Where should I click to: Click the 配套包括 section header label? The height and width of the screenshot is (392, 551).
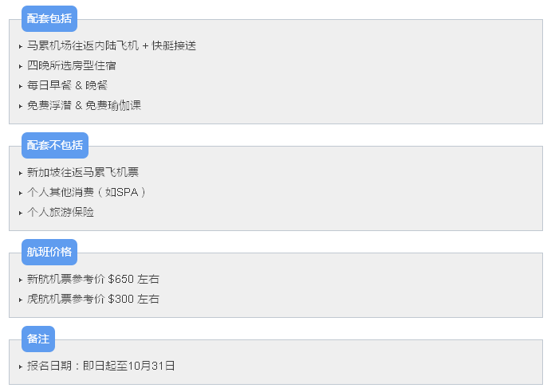tap(49, 18)
